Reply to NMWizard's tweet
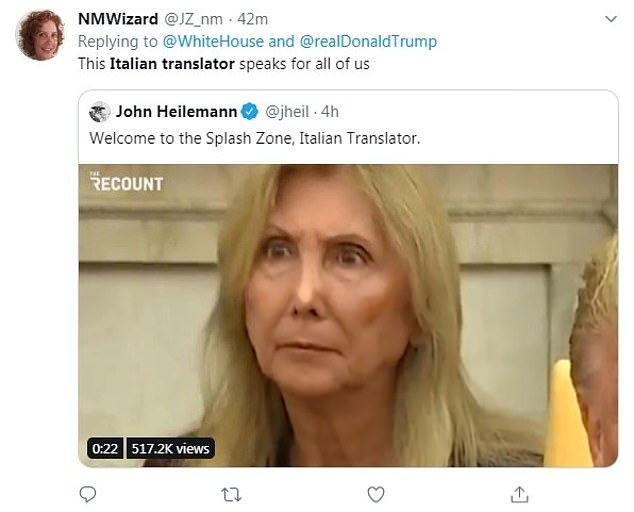The image size is (634, 512). coord(88,493)
